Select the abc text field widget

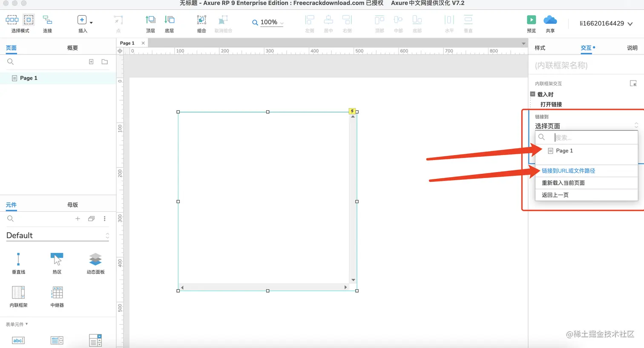pos(18,340)
